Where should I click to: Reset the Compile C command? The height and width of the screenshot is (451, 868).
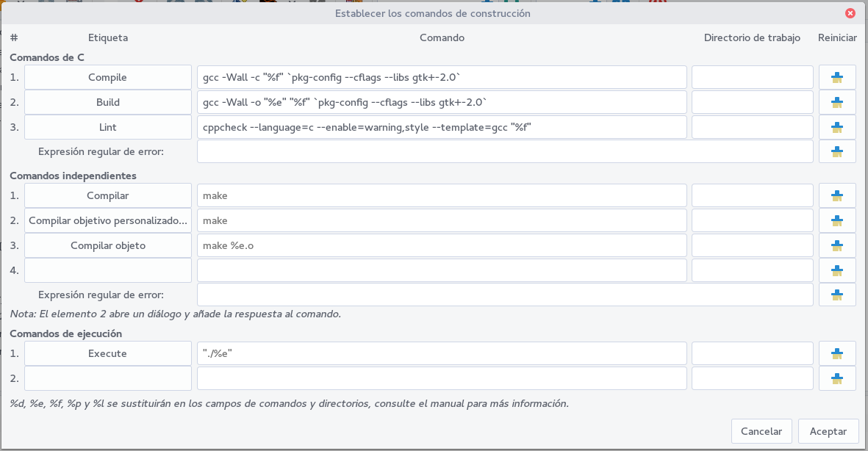(837, 76)
